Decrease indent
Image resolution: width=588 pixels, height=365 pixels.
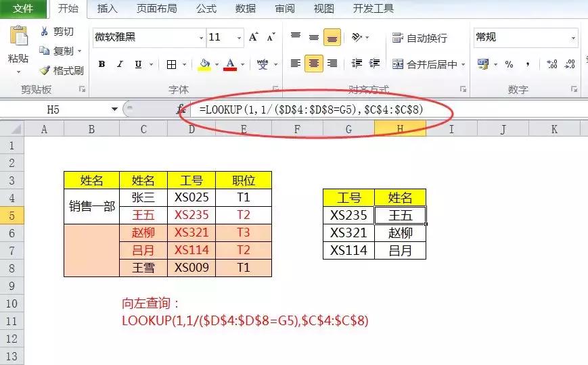[x=357, y=64]
